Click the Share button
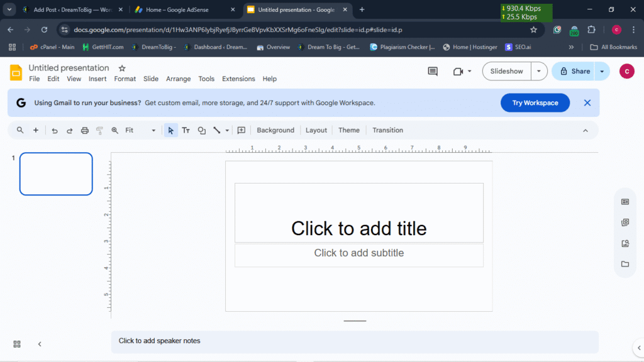644x362 pixels. tap(574, 71)
